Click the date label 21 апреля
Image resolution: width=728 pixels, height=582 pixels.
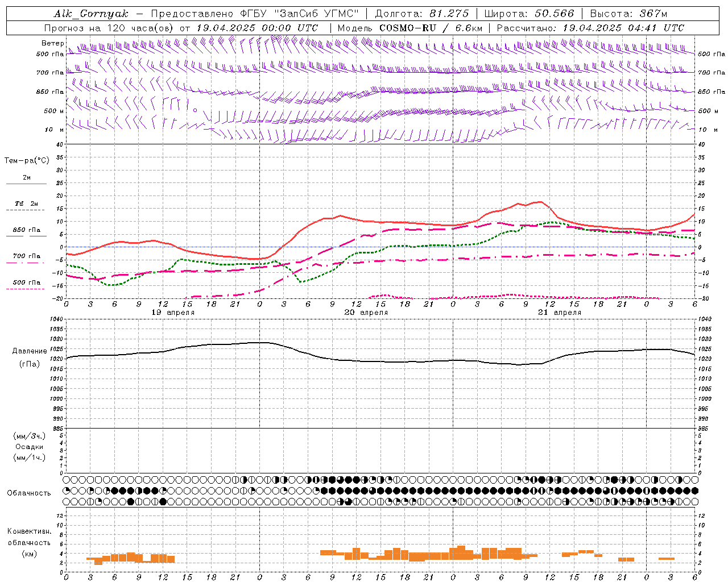click(x=560, y=313)
